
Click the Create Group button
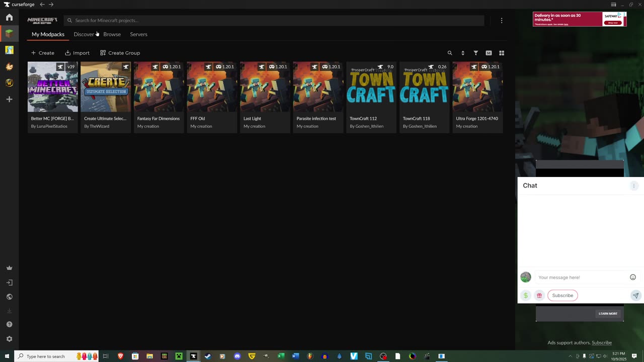(120, 53)
